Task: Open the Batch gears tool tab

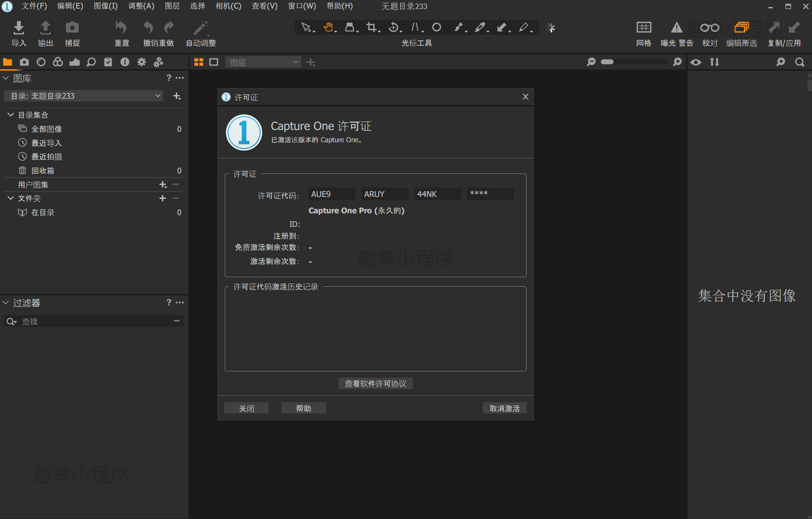Action: tap(158, 62)
